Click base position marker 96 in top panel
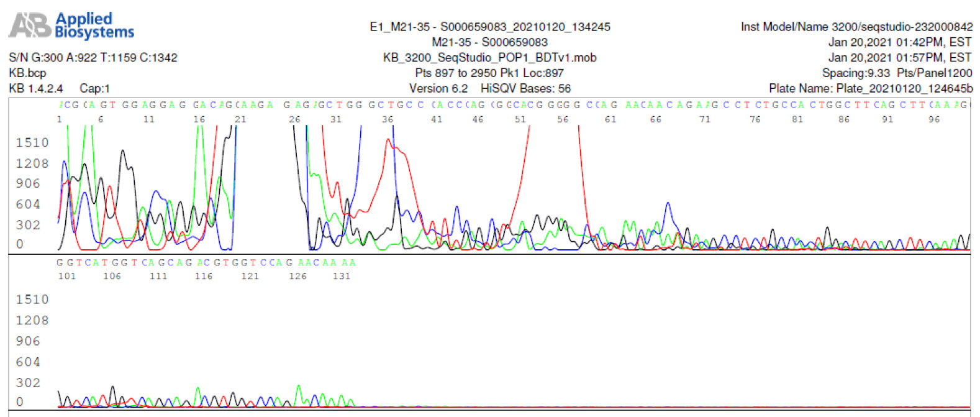This screenshot has height=417, width=980. point(934,119)
